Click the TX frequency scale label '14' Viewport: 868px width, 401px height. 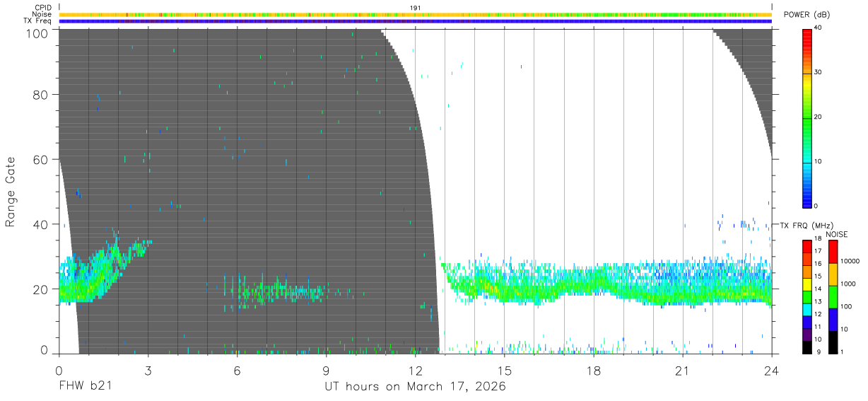pyautogui.click(x=818, y=290)
